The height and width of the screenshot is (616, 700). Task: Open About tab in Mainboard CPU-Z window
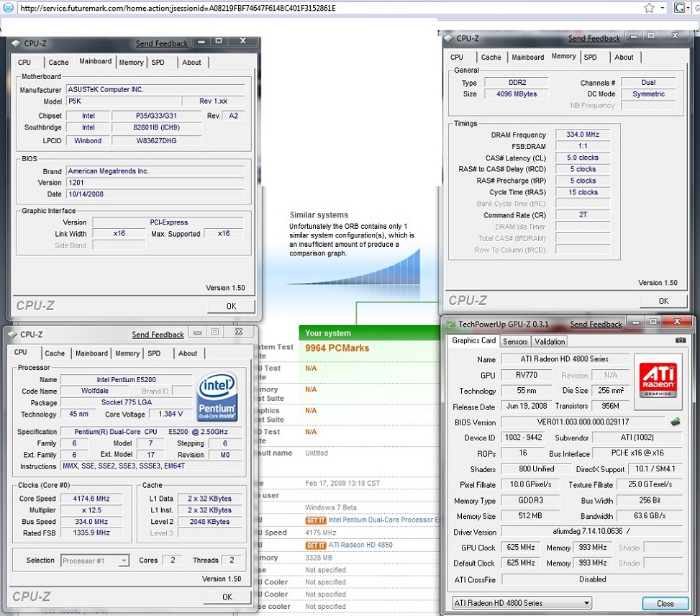point(191,62)
